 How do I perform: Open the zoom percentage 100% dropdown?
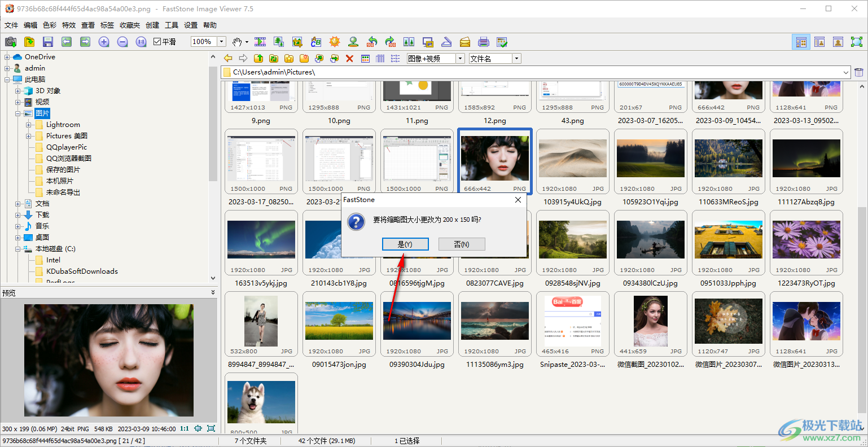[x=222, y=42]
